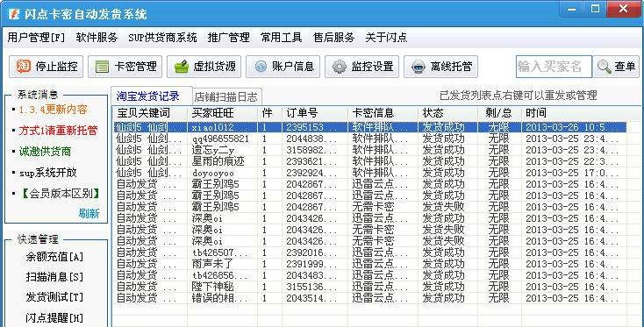Click the 查单 search button text
This screenshot has width=644, height=327.
click(625, 67)
